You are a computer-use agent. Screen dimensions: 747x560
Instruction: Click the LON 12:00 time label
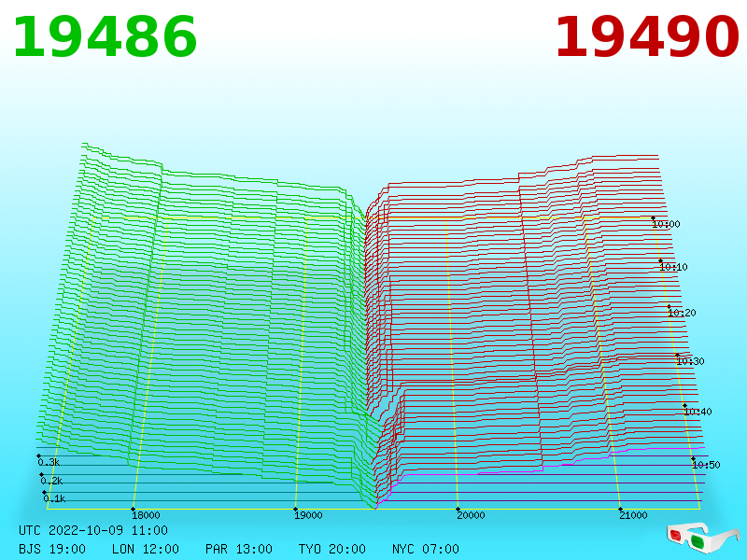point(146,549)
